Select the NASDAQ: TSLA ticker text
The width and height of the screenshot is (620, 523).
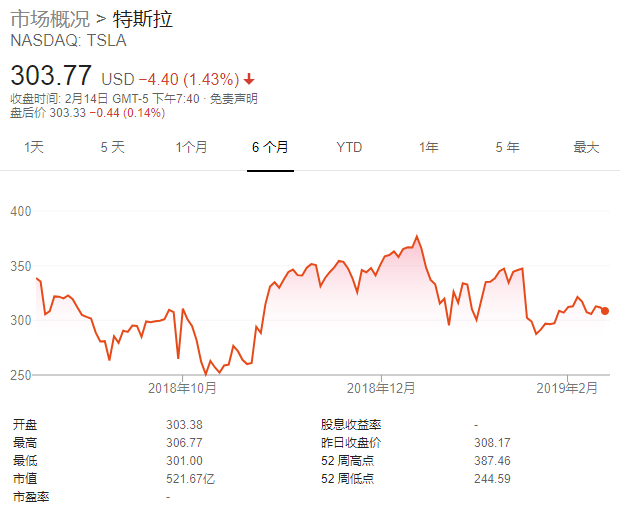(68, 41)
